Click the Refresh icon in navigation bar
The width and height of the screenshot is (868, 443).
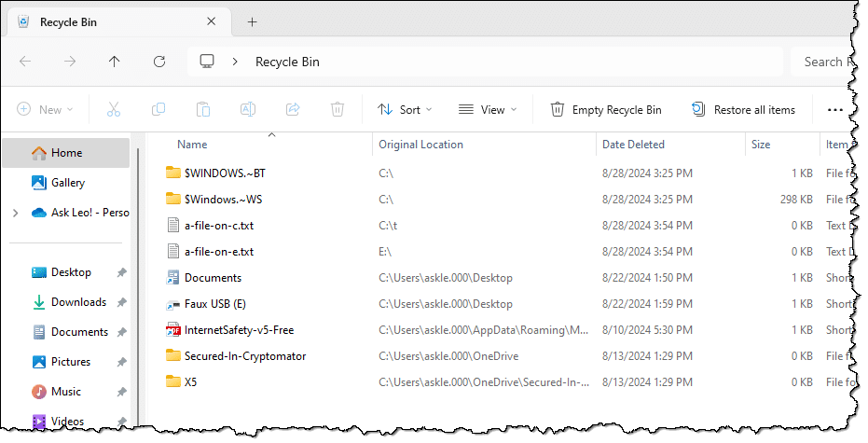click(159, 62)
